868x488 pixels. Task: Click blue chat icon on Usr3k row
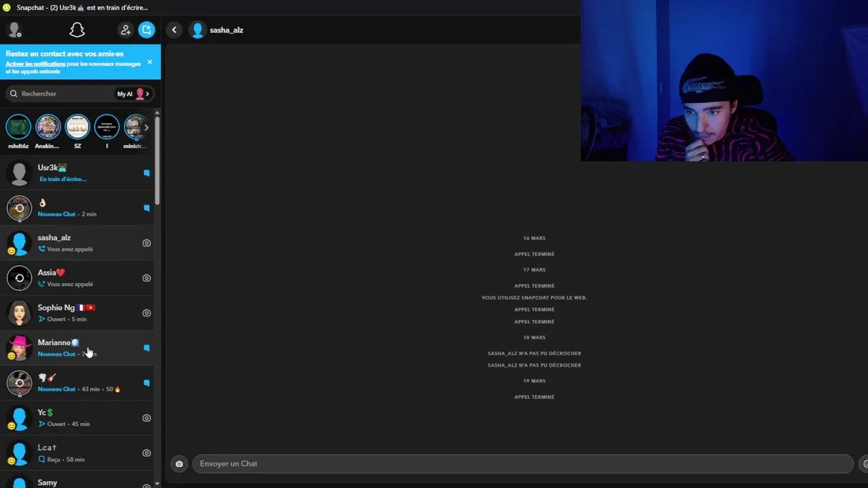pyautogui.click(x=146, y=173)
